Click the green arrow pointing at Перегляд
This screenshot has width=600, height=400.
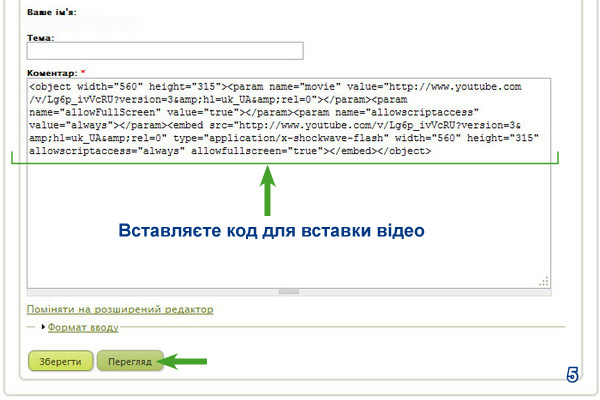(x=186, y=360)
